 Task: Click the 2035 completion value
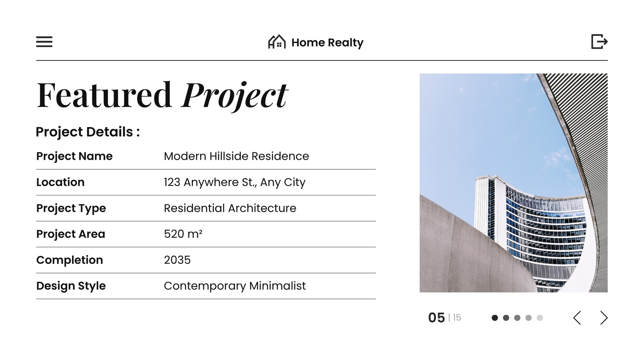tap(177, 260)
